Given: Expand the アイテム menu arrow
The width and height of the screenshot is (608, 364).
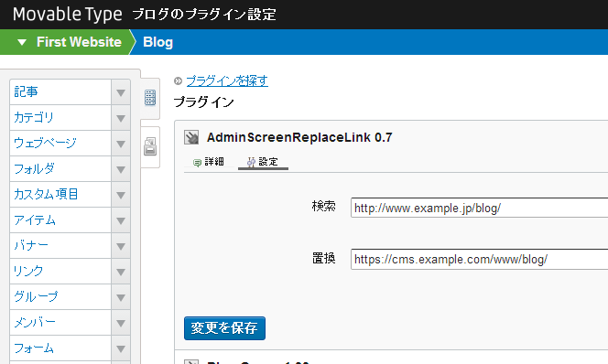Looking at the screenshot, I should (x=121, y=220).
